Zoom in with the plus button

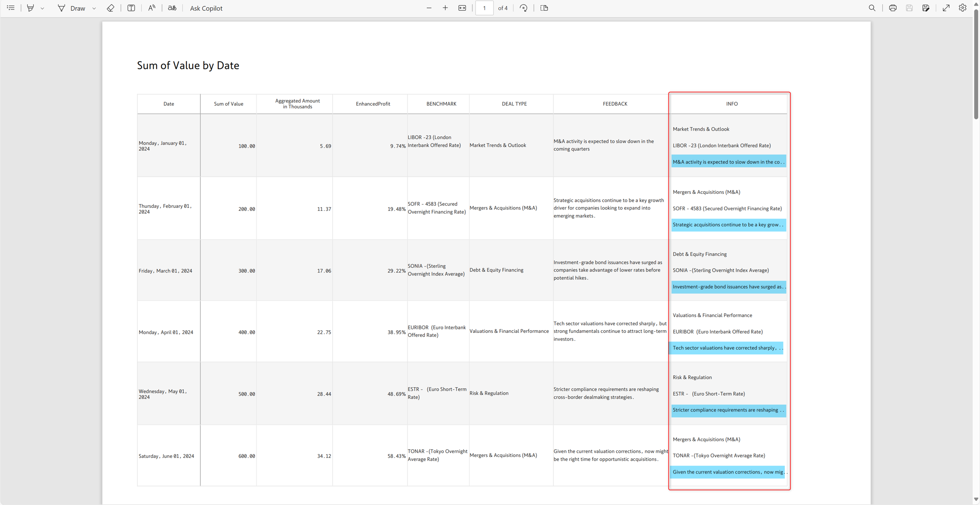coord(445,8)
